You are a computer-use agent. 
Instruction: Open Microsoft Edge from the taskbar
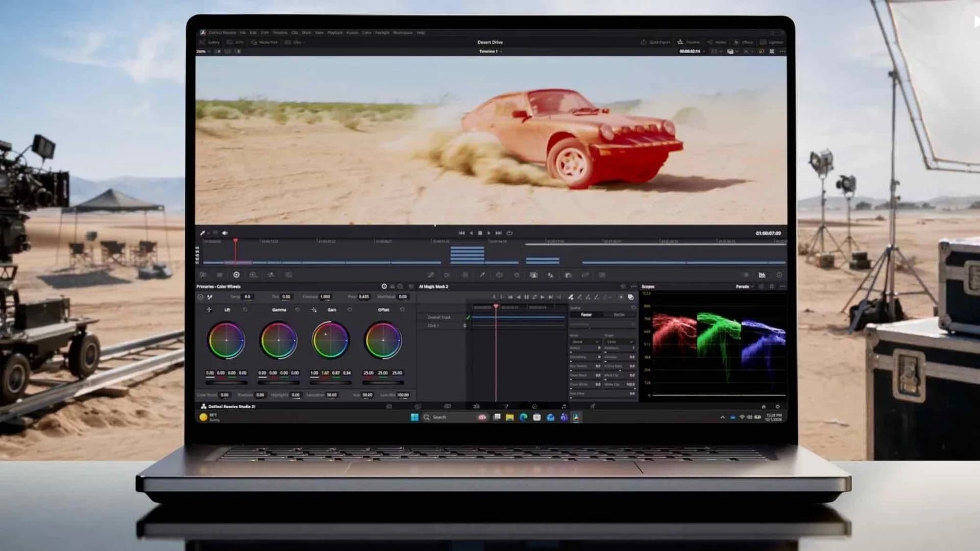point(523,417)
